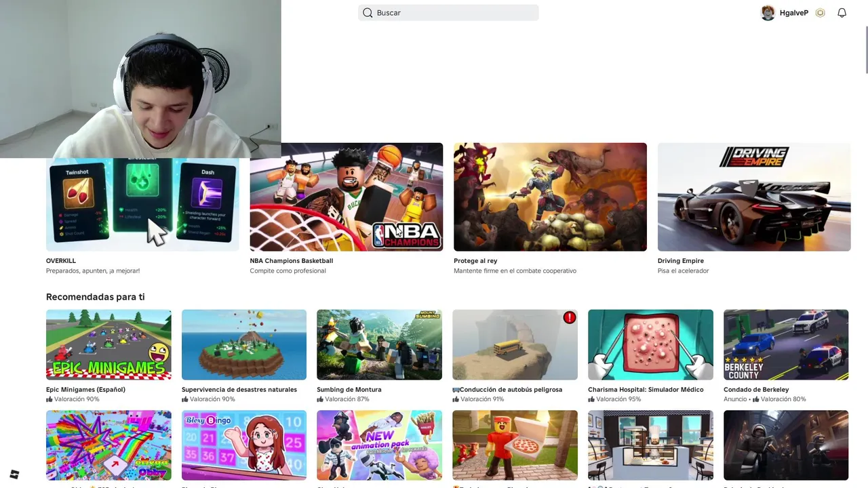Click 'Valoración 95%' rating text
The width and height of the screenshot is (868, 488).
[618, 399]
